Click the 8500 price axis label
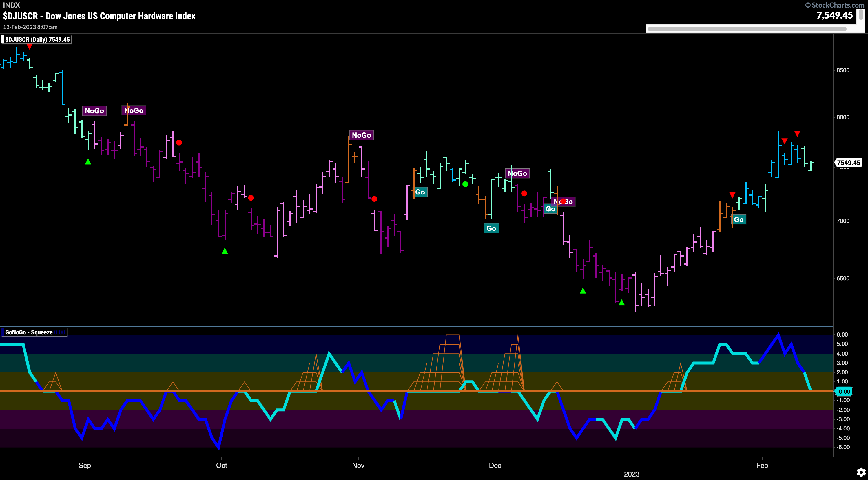Viewport: 868px width, 480px height. tap(843, 70)
